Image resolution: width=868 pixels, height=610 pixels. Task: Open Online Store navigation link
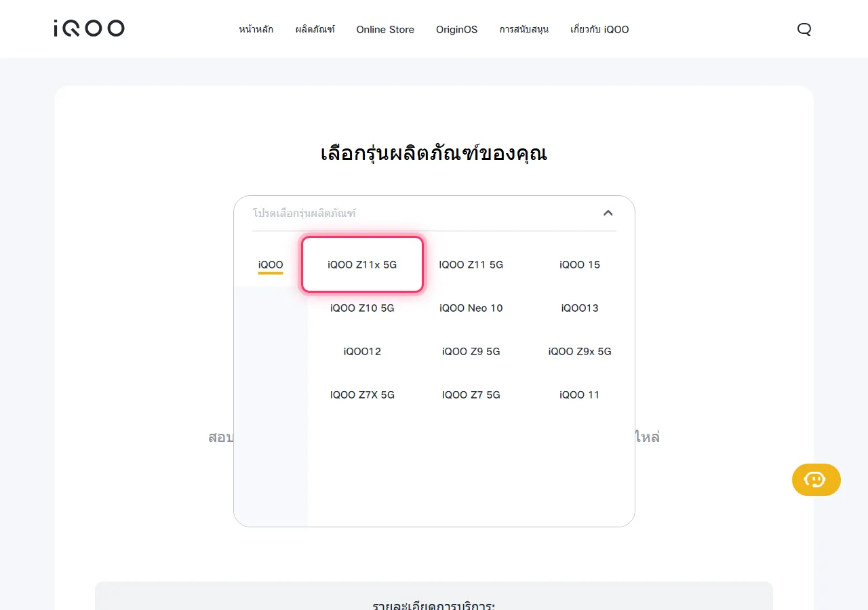[385, 29]
